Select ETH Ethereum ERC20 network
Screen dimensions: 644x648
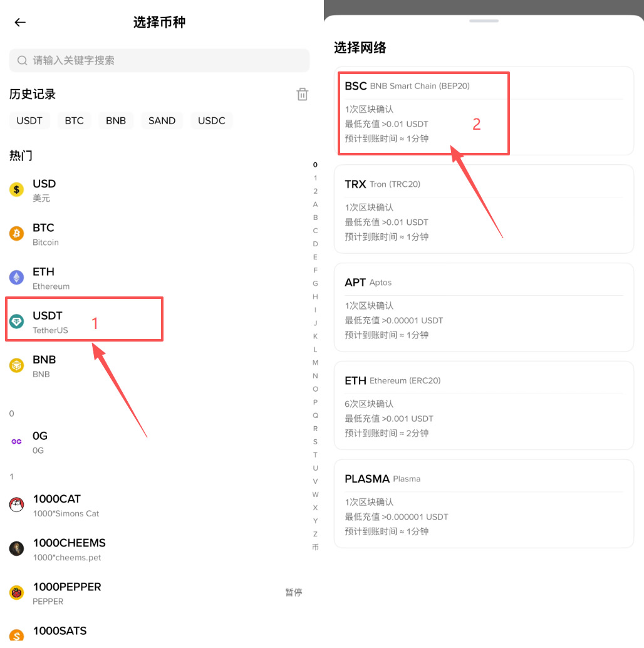point(484,405)
